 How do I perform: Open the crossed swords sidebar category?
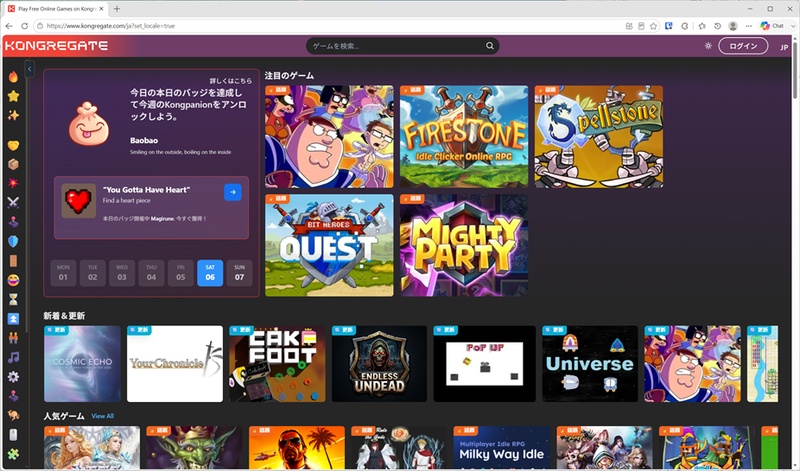(13, 202)
